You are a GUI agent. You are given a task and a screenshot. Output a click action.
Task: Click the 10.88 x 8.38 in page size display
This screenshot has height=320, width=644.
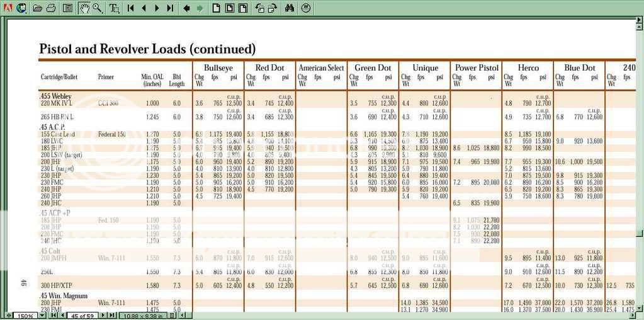coord(143,316)
